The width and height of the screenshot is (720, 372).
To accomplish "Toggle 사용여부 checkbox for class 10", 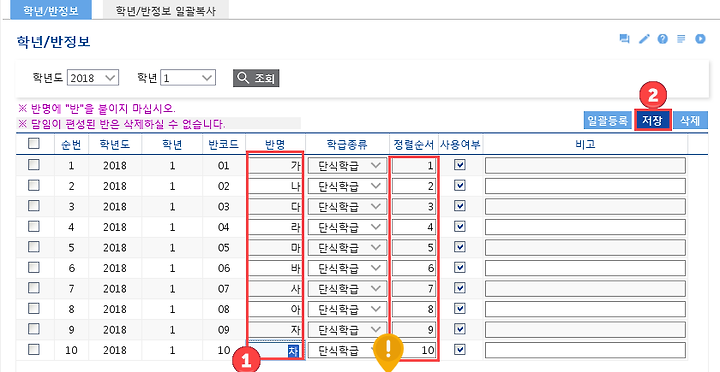I will coord(460,349).
